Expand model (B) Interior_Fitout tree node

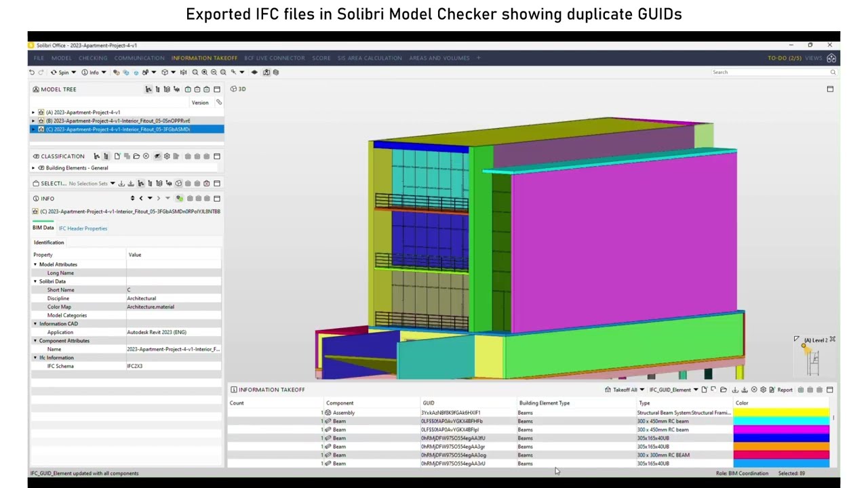[33, 121]
